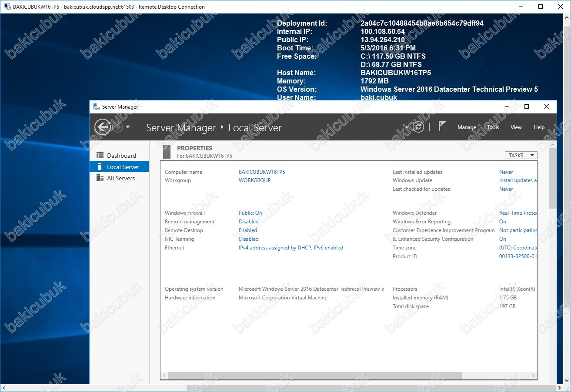Open the navigation history dropdown arrow
The height and width of the screenshot is (392, 571).
[128, 127]
